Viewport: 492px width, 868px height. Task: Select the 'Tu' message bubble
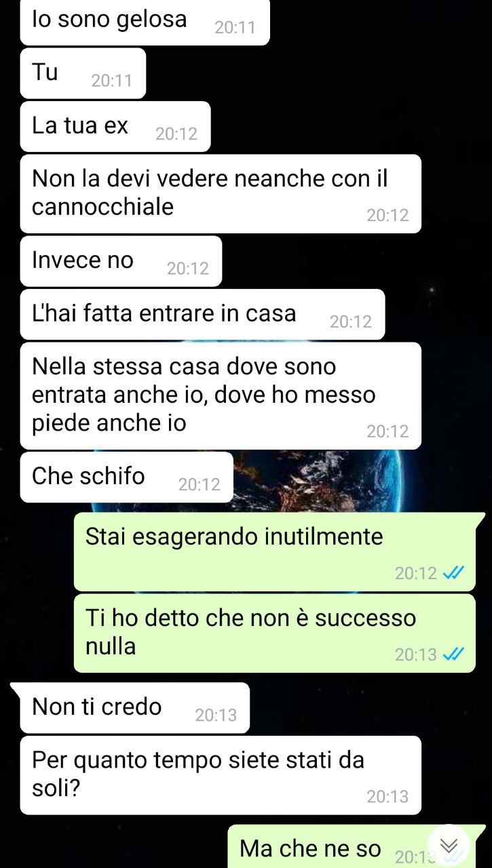coord(83,73)
